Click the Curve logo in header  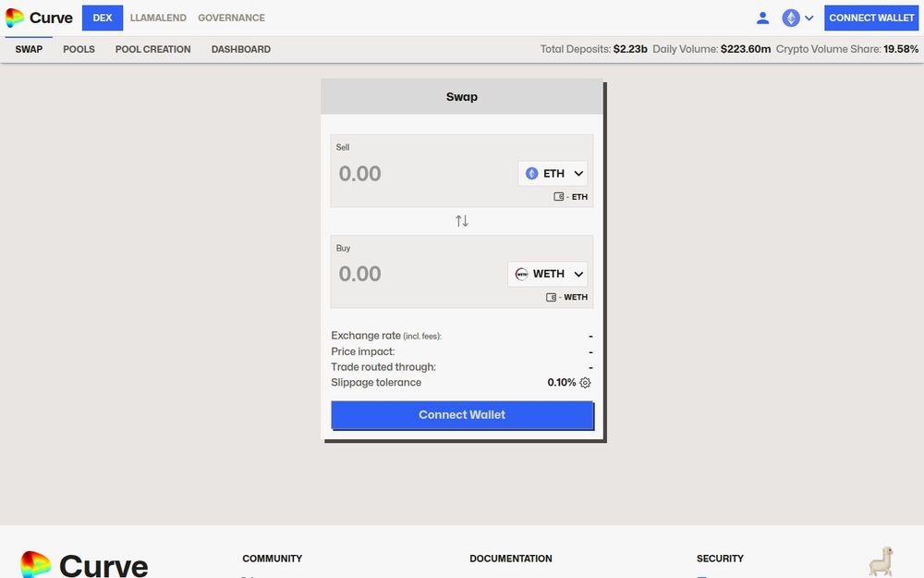click(39, 18)
